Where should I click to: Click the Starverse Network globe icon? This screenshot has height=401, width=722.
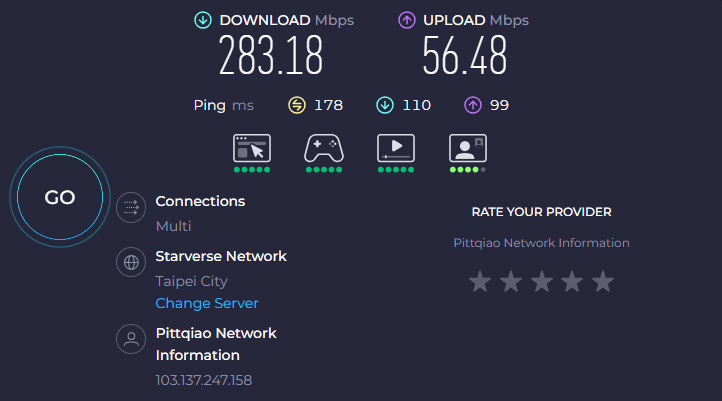[130, 263]
